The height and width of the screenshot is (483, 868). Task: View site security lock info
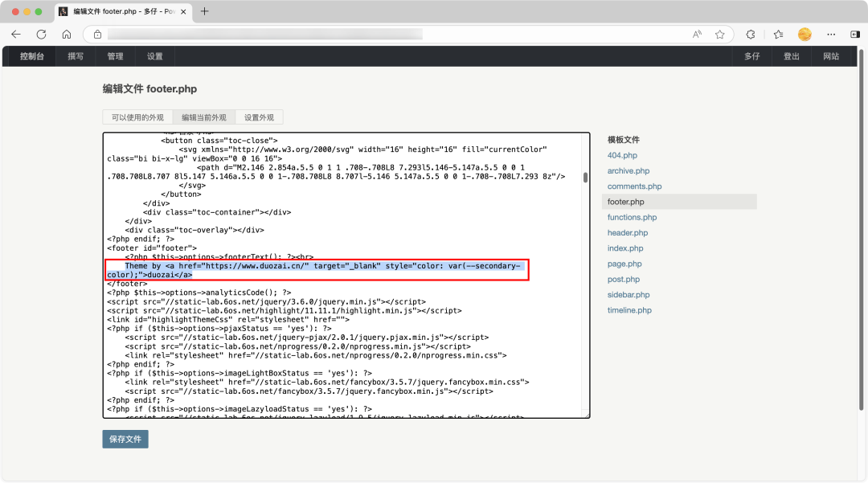click(97, 35)
